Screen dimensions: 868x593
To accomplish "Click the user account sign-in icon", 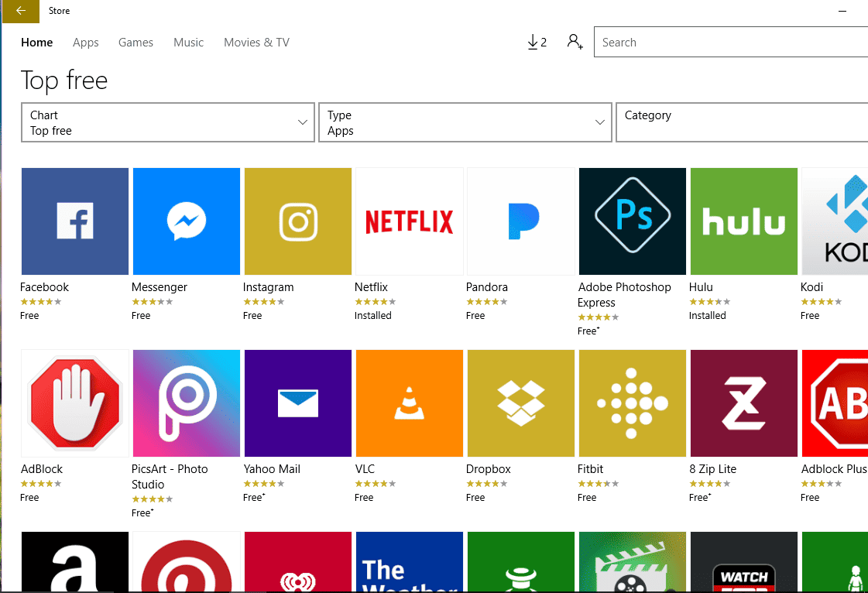I will point(575,42).
